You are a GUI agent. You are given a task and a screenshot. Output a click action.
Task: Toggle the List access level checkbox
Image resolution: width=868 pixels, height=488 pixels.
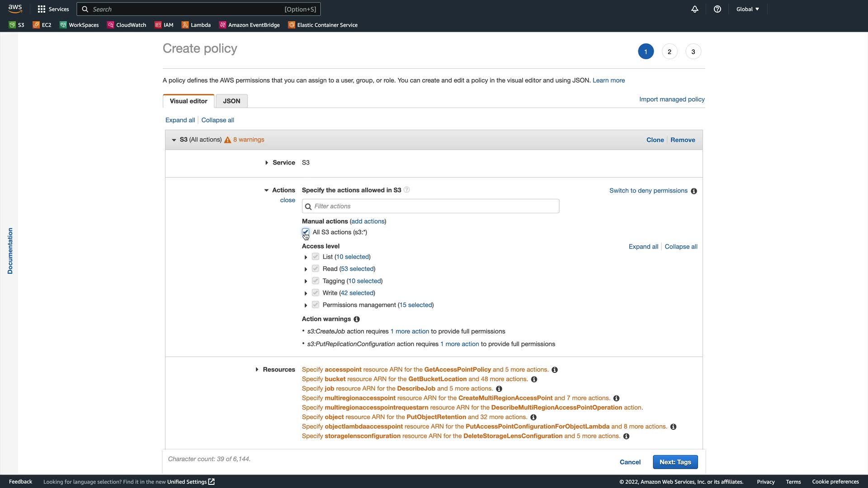tap(316, 257)
